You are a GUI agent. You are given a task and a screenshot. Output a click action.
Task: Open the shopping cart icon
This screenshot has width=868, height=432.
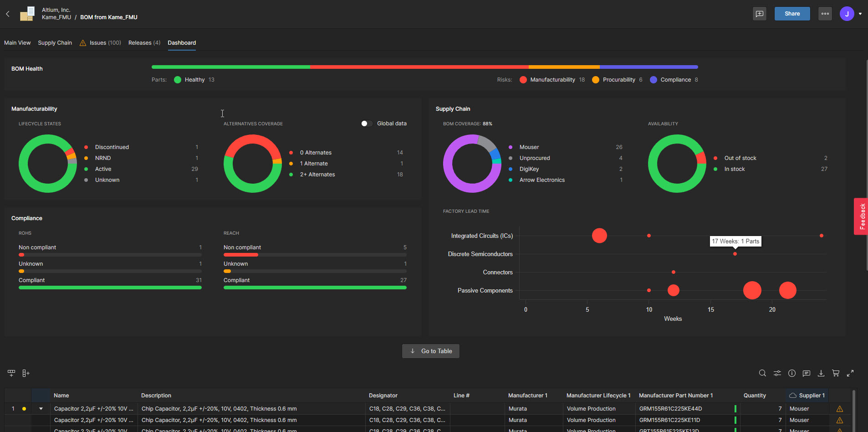click(836, 373)
